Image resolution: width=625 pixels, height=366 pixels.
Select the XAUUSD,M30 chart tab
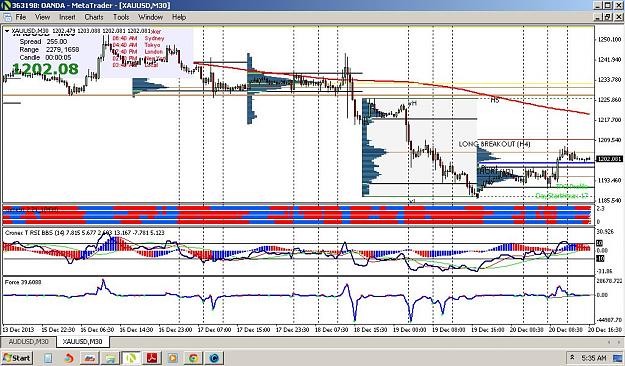tap(83, 342)
